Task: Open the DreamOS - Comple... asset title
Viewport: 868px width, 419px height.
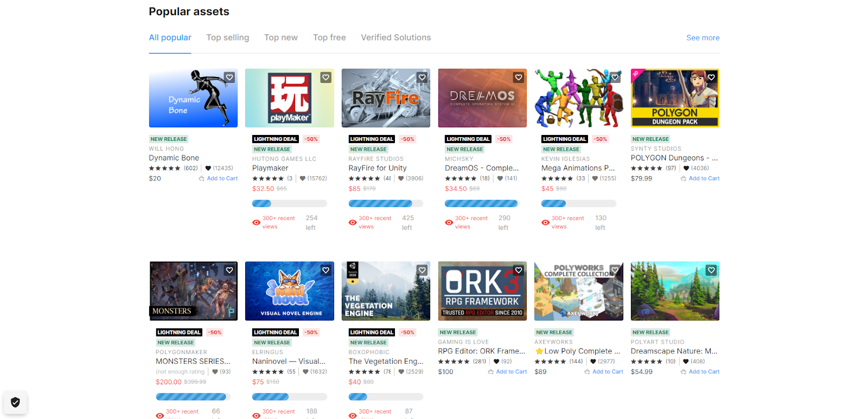Action: point(482,168)
